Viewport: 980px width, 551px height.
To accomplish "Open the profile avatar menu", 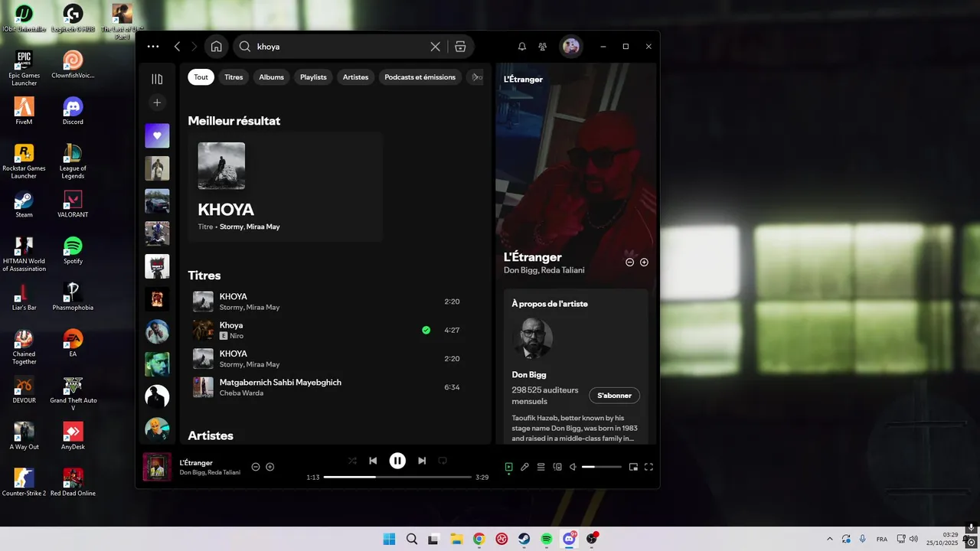I will point(571,47).
